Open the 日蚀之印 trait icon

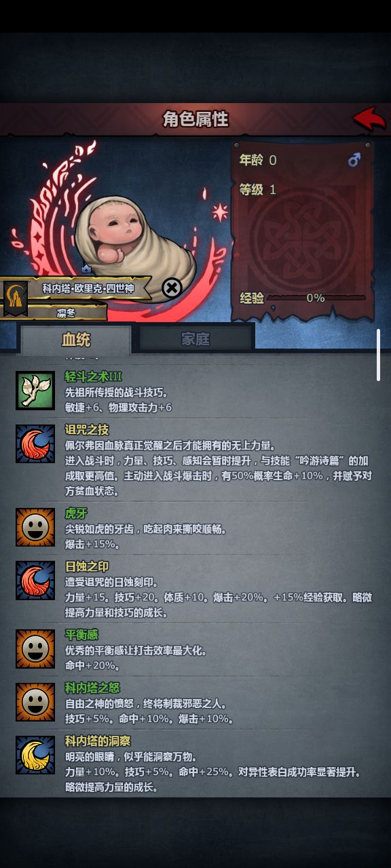[x=35, y=580]
